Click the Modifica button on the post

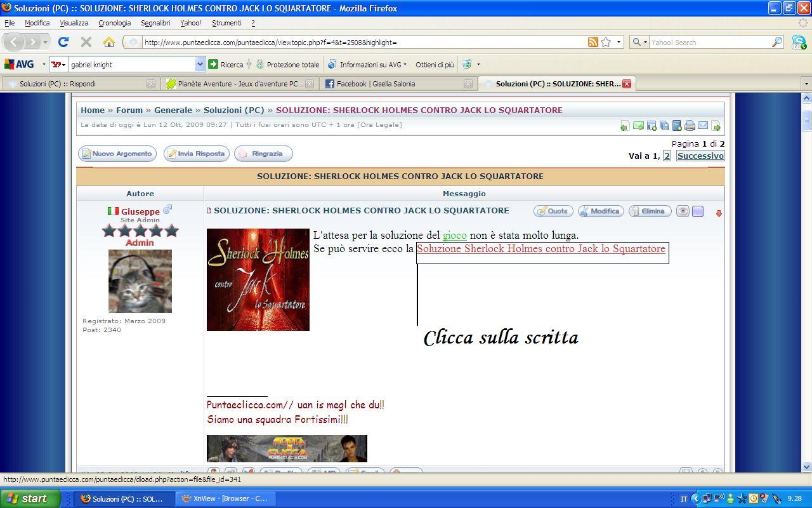point(601,211)
